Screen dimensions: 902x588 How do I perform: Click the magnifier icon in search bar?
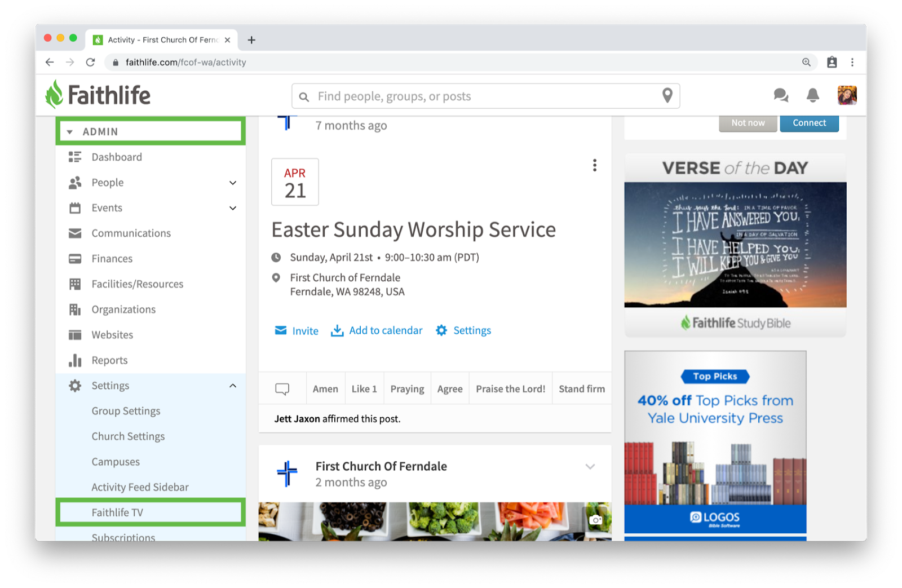click(304, 97)
